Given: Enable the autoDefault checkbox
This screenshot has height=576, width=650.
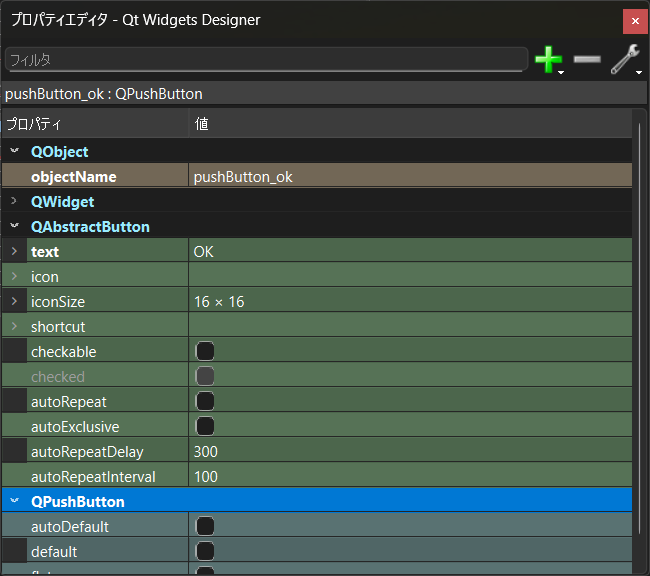Looking at the screenshot, I should (x=205, y=527).
